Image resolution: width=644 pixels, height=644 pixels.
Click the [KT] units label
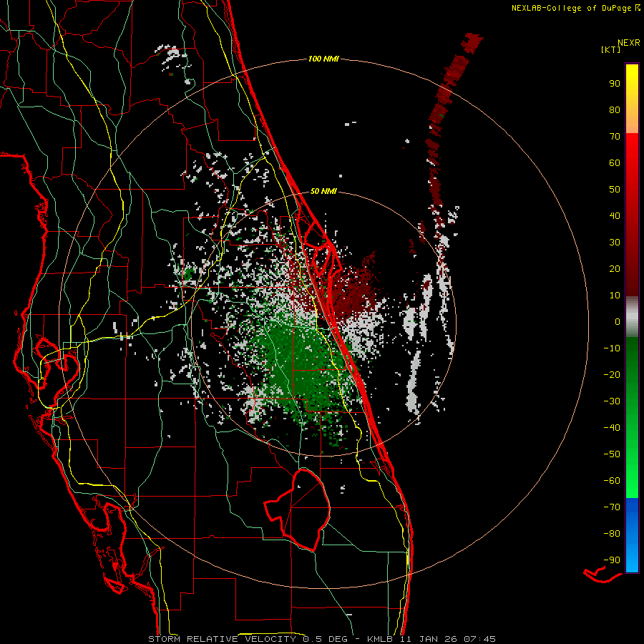click(611, 49)
